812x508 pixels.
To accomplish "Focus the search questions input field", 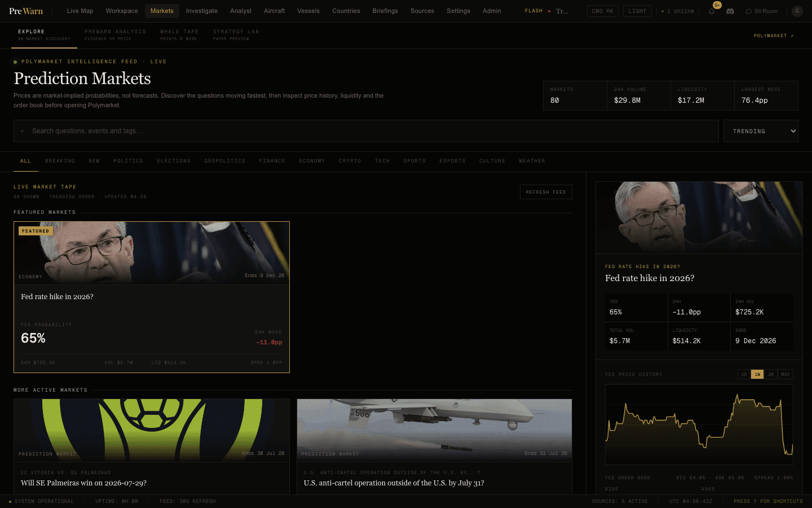I will coord(366,131).
